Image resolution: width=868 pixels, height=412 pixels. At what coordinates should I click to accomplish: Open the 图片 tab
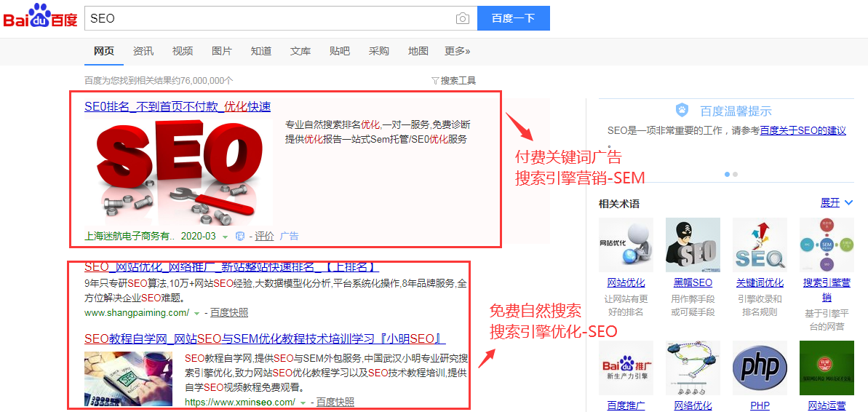[x=222, y=51]
